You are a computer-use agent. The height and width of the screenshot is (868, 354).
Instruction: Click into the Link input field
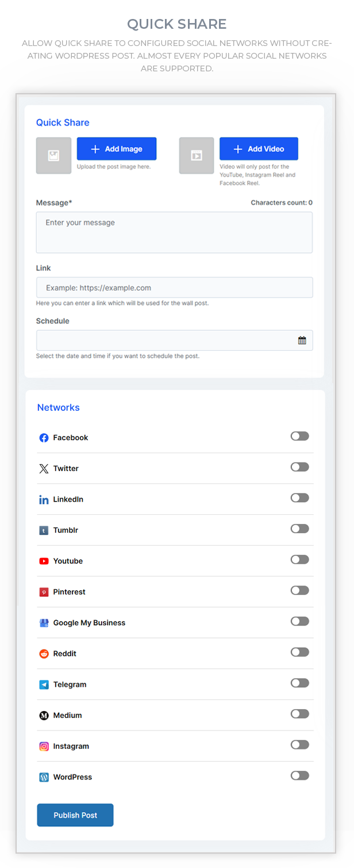(174, 288)
